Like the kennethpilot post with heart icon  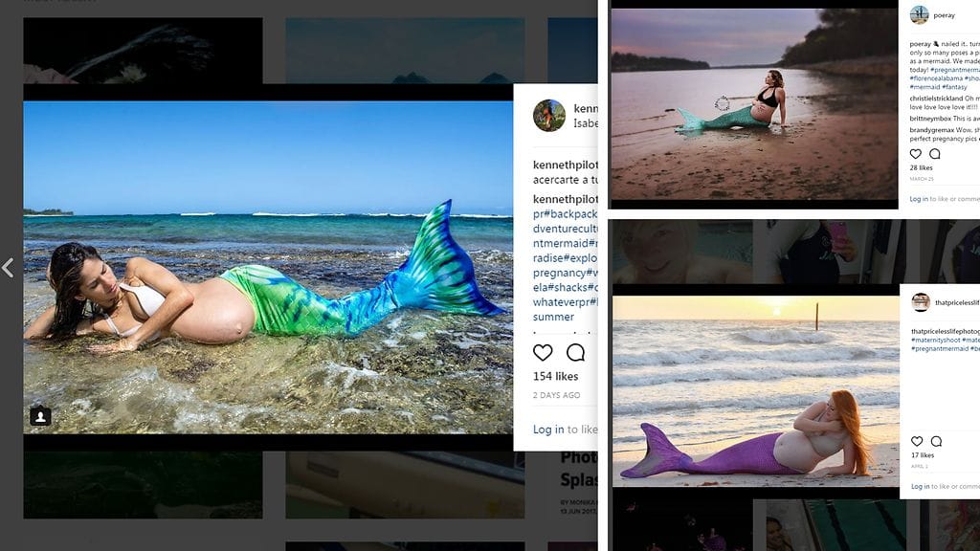point(543,352)
